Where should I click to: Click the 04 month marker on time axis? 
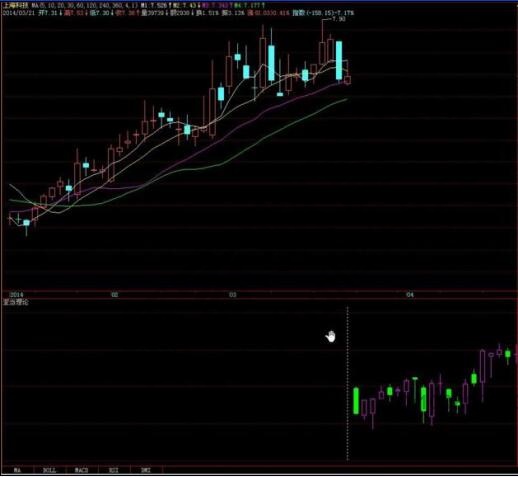pyautogui.click(x=410, y=294)
